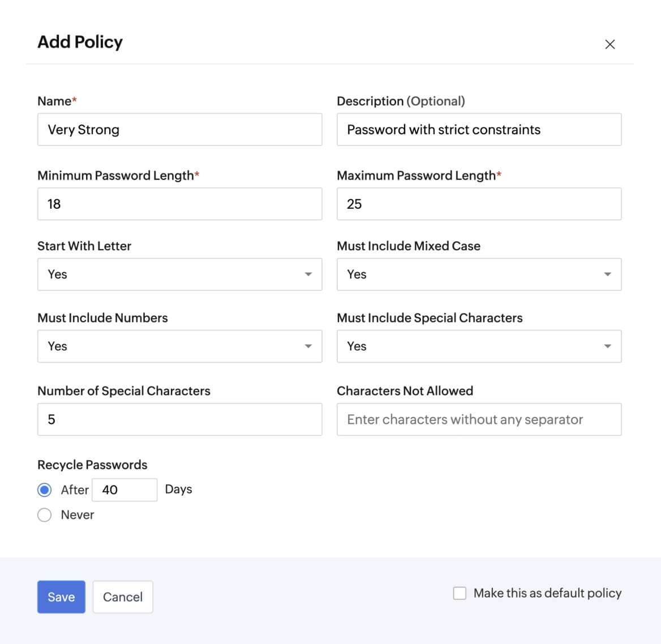Click the Characters Not Allowed field

point(479,419)
